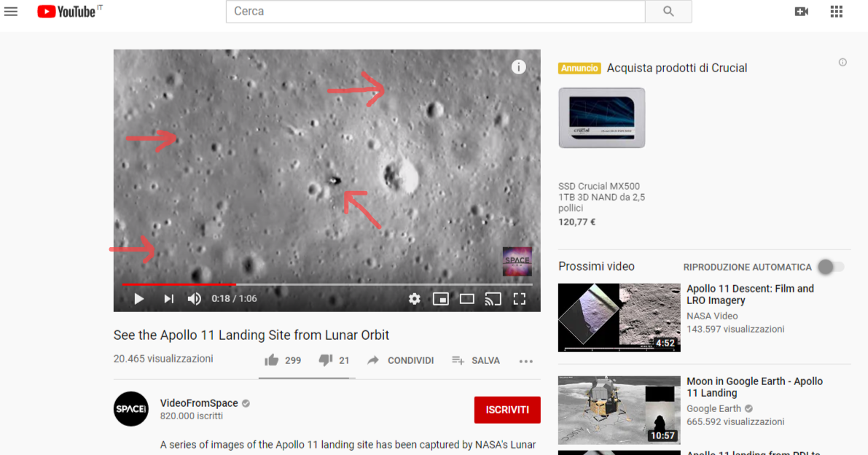Open the hamburger guide menu
Viewport: 868px width, 455px height.
pyautogui.click(x=11, y=11)
